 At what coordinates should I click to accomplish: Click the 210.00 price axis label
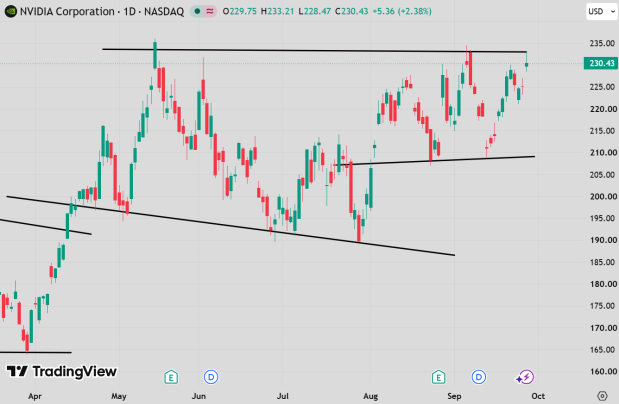pos(603,152)
